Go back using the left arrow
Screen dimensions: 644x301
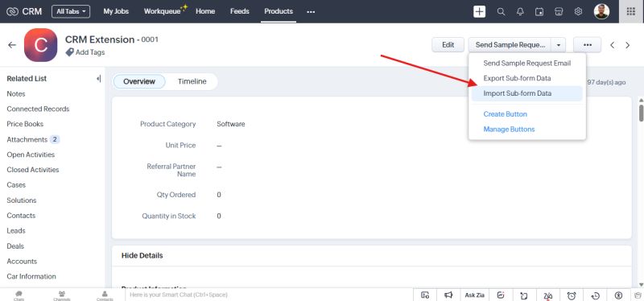click(x=12, y=45)
